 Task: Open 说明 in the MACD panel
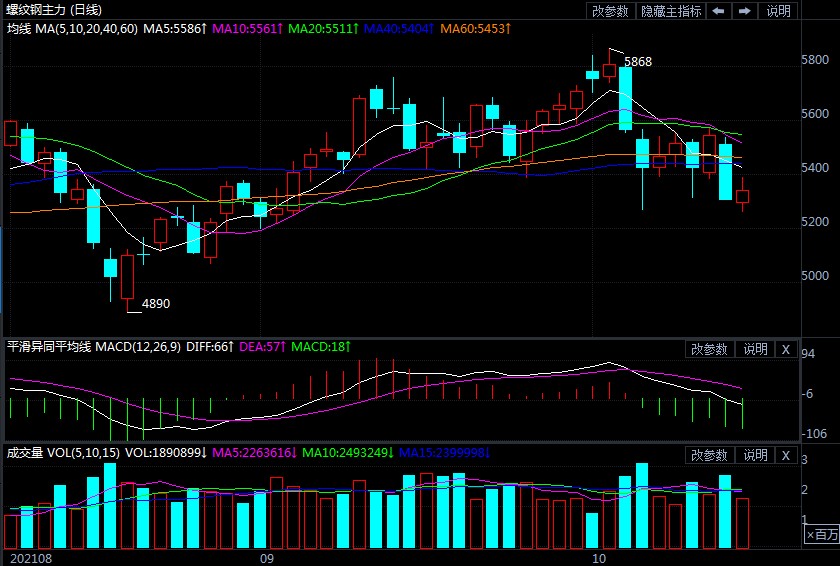tap(755, 349)
